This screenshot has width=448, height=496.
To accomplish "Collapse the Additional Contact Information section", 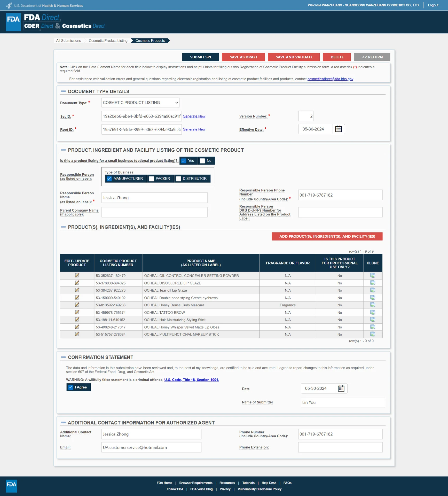I will tap(63, 422).
